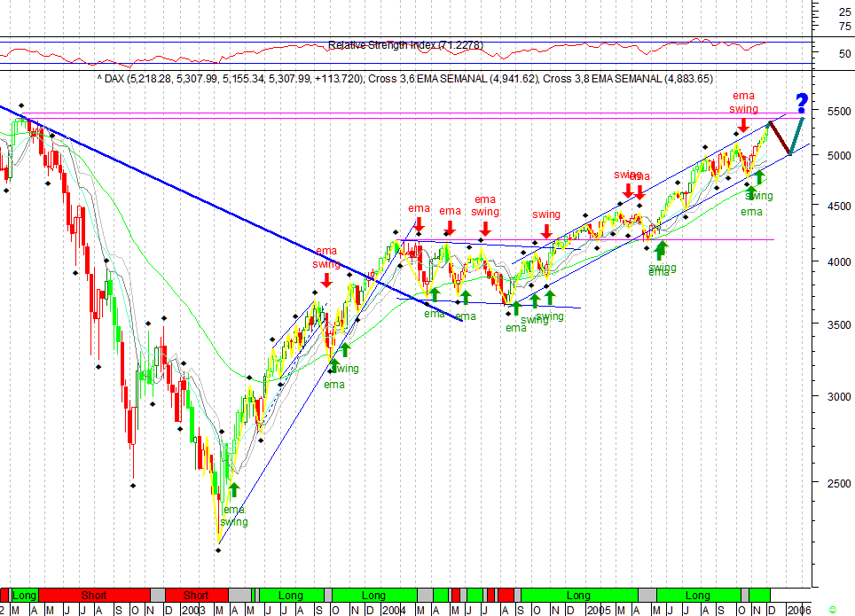Click the green ema swing arrow near June 2005
The image size is (855, 616).
pyautogui.click(x=661, y=251)
